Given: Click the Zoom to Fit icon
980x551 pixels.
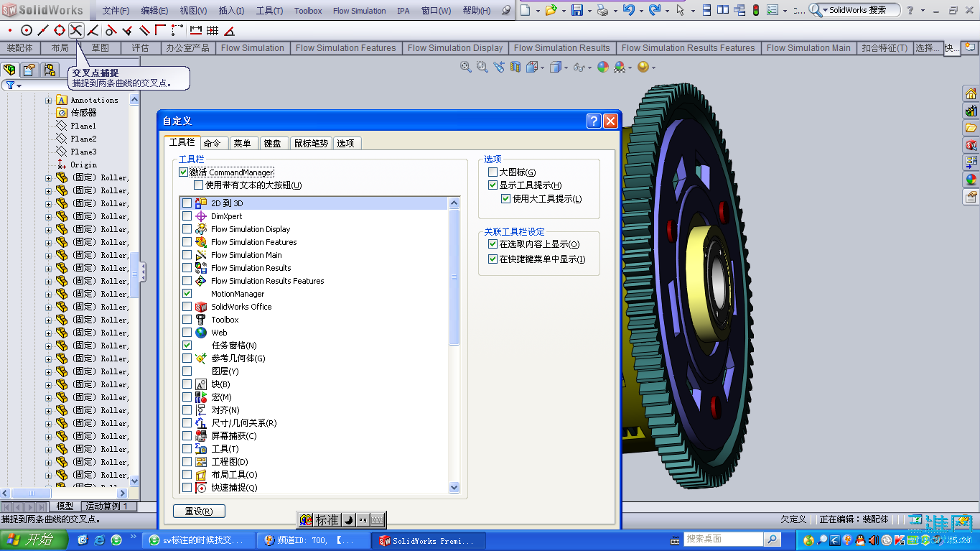Looking at the screenshot, I should pyautogui.click(x=466, y=67).
